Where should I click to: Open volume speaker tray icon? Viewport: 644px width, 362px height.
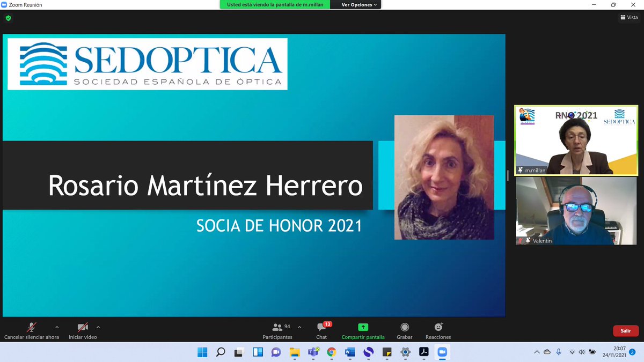tap(581, 352)
